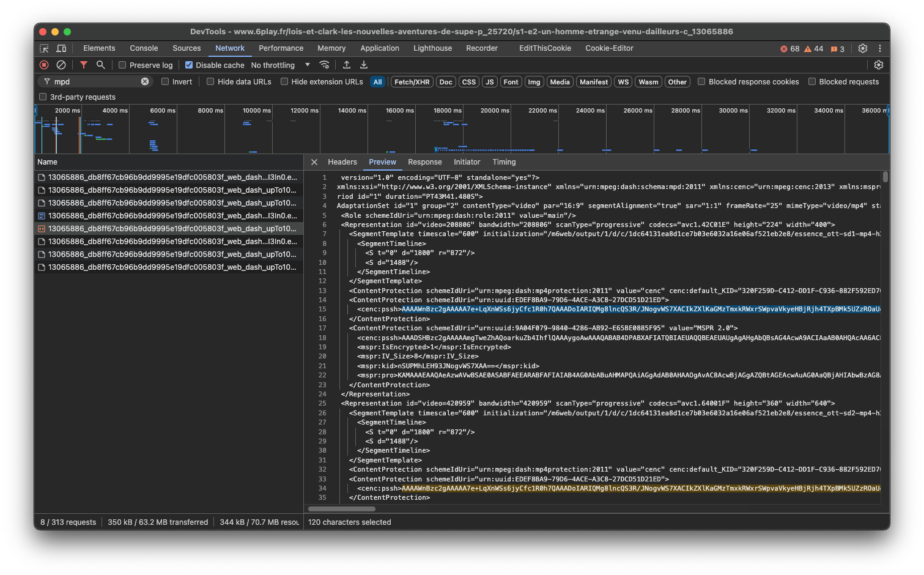Stop recording network log
This screenshot has height=575, width=924.
tap(44, 65)
